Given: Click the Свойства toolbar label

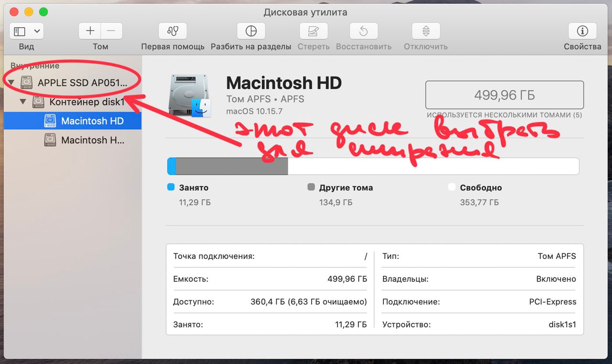Looking at the screenshot, I should tap(582, 47).
